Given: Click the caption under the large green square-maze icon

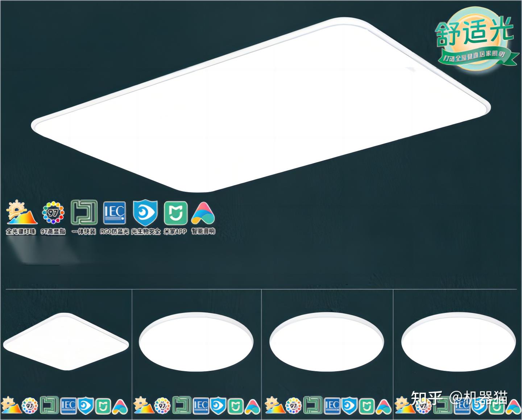Looking at the screenshot, I should coord(84,232).
